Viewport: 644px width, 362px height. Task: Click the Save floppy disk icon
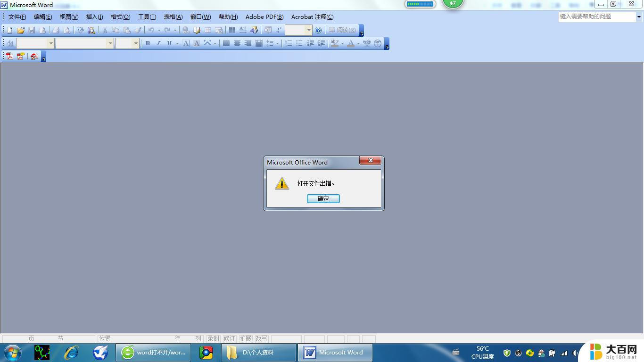32,30
